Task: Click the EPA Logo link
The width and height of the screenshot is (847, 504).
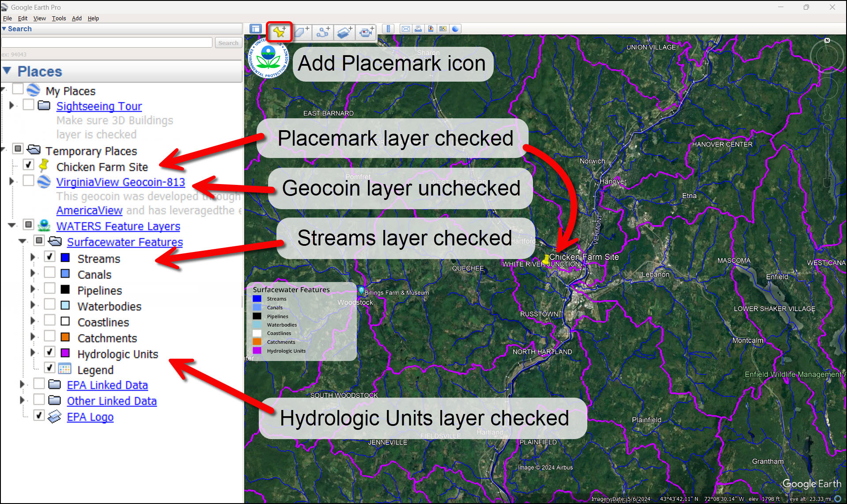Action: click(x=90, y=417)
